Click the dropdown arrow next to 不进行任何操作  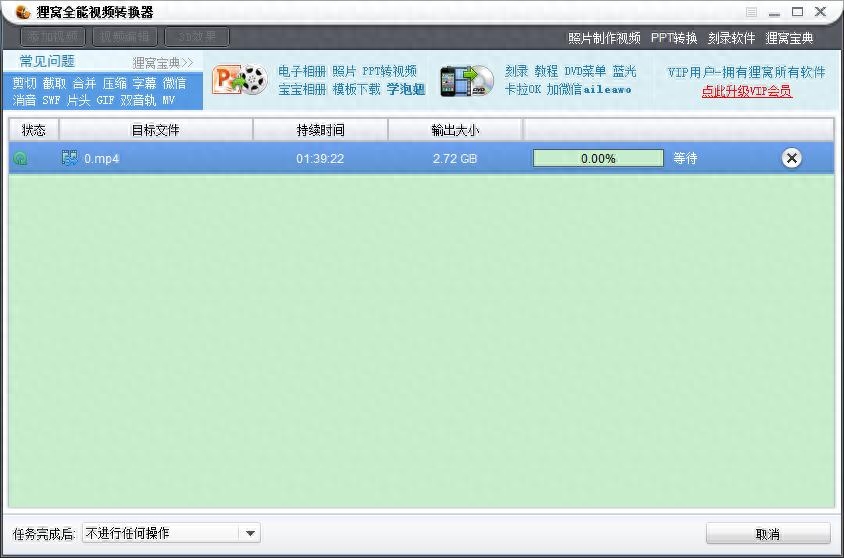click(x=250, y=533)
